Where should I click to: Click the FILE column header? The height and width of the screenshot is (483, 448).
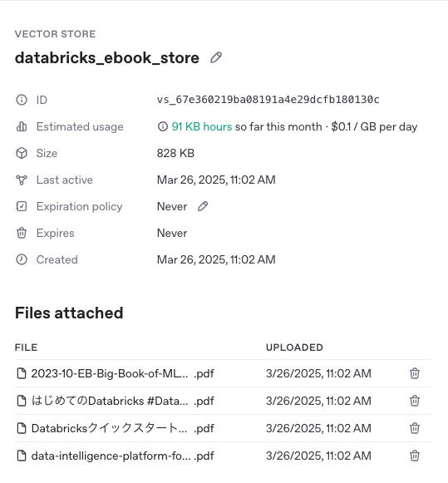(x=26, y=347)
